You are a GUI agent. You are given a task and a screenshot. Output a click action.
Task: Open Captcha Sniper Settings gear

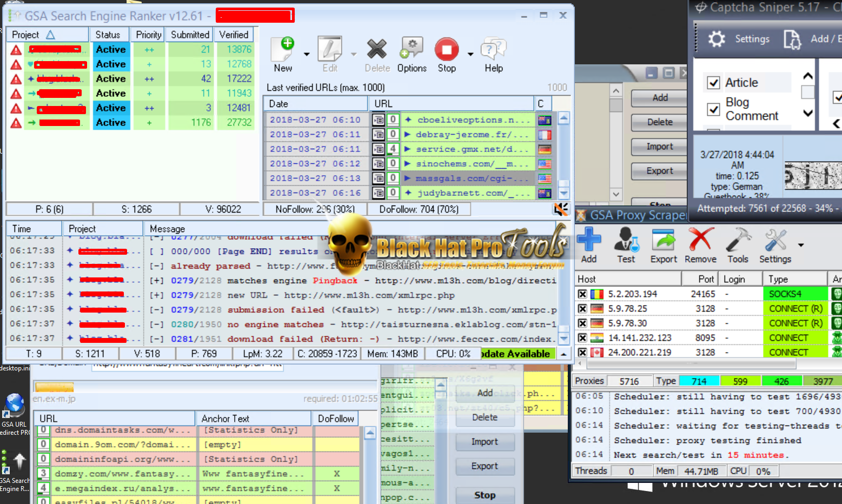(x=717, y=39)
